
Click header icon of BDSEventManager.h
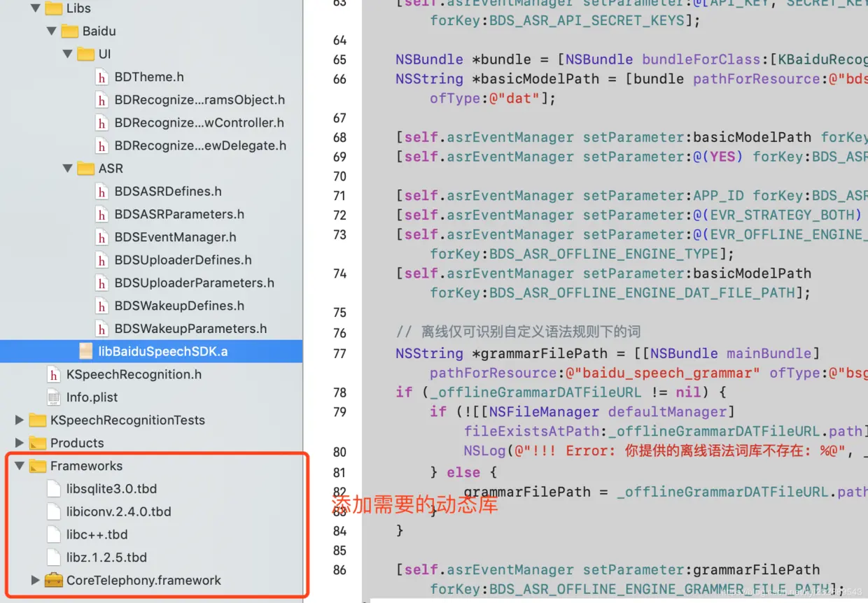click(x=102, y=237)
